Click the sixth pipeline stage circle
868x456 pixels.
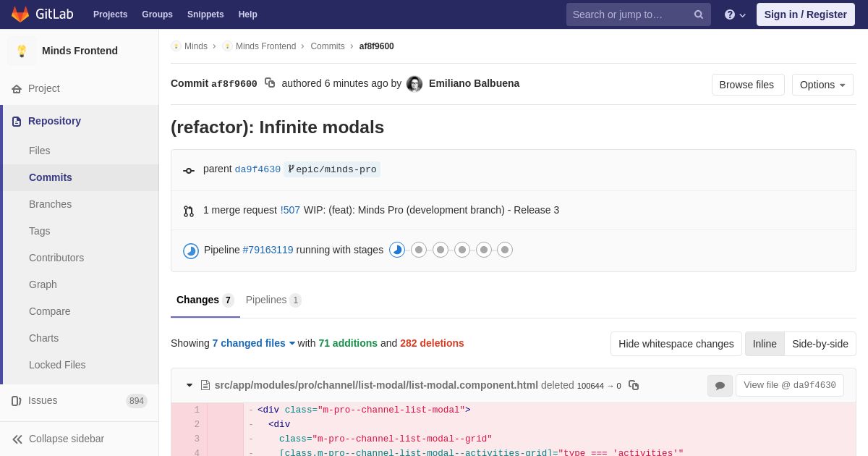coord(505,250)
